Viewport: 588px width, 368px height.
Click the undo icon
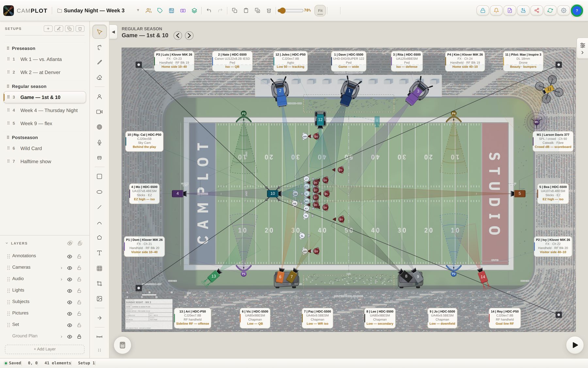pos(209,10)
